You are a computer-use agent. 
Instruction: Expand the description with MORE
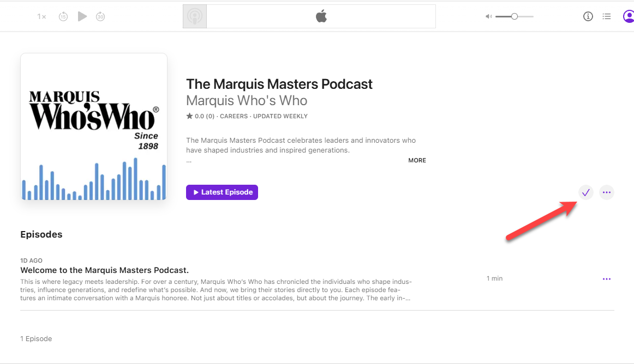click(417, 160)
